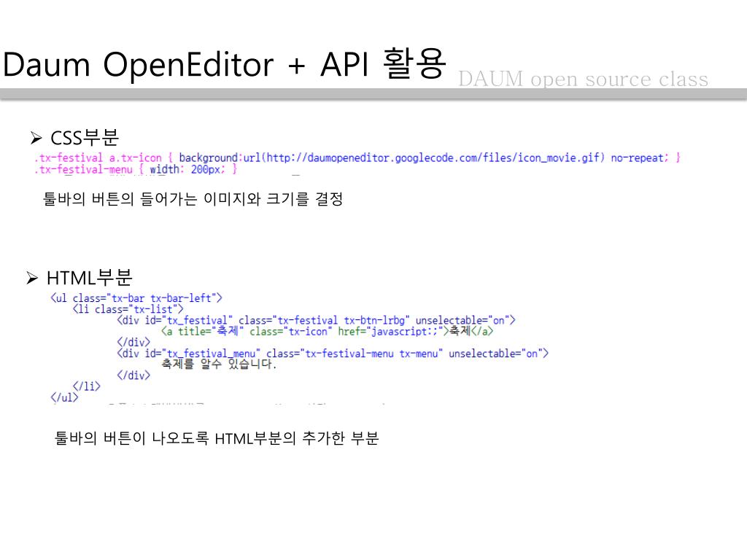
Task: Click the </ul> closing tag
Action: pyautogui.click(x=64, y=397)
